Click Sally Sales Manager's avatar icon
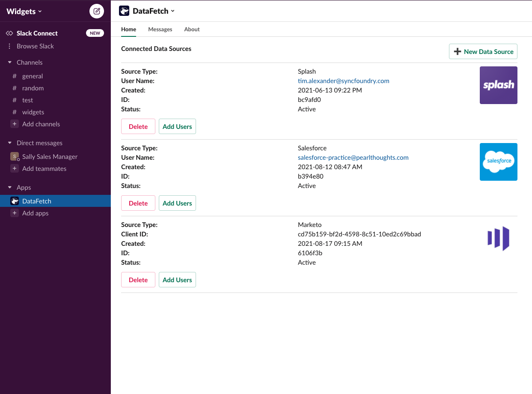Viewport: 532px width, 394px height. pyautogui.click(x=15, y=157)
